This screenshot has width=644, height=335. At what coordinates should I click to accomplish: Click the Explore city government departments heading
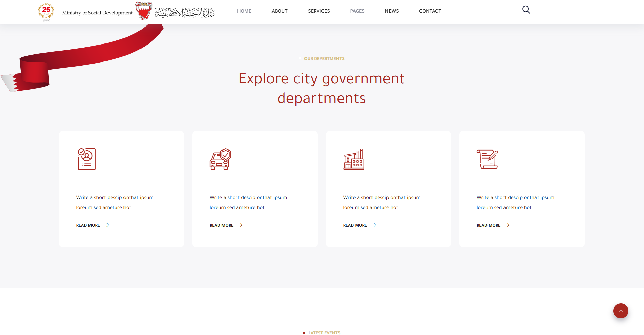coord(321,88)
